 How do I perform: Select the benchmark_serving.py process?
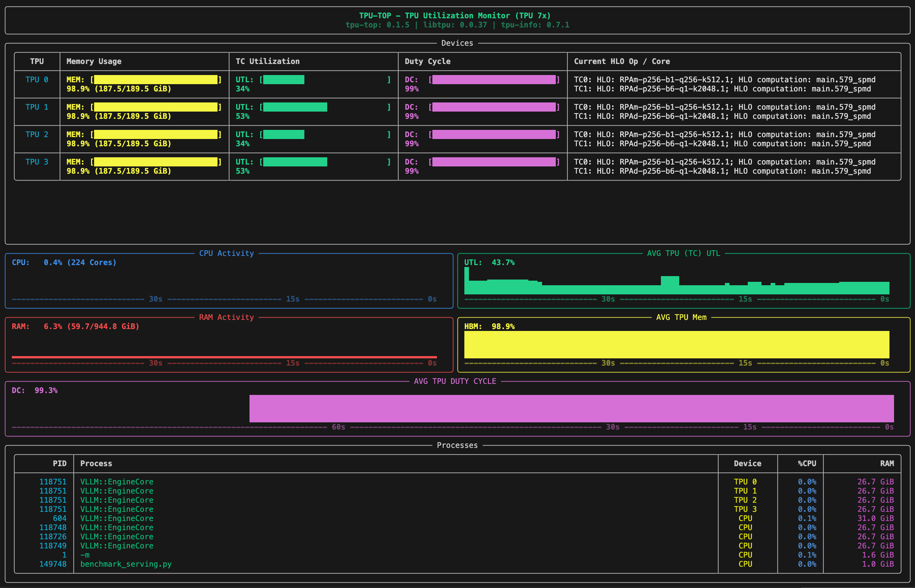[x=126, y=564]
